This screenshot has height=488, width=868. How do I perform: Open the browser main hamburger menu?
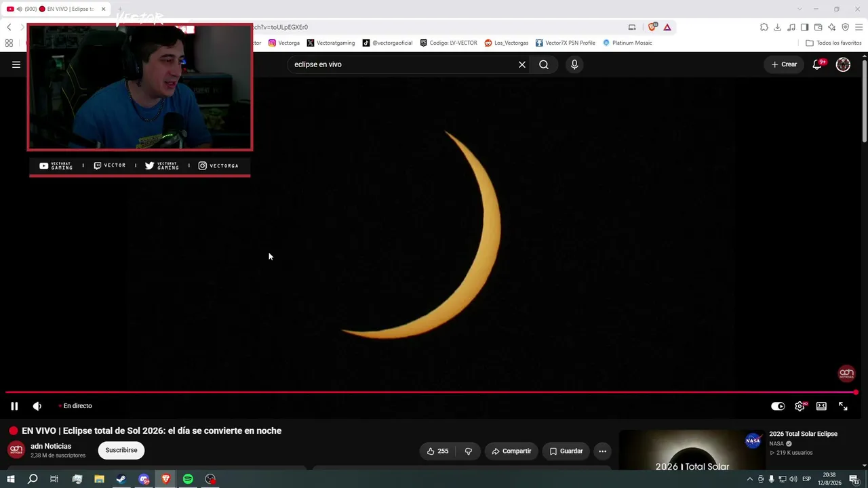point(859,27)
